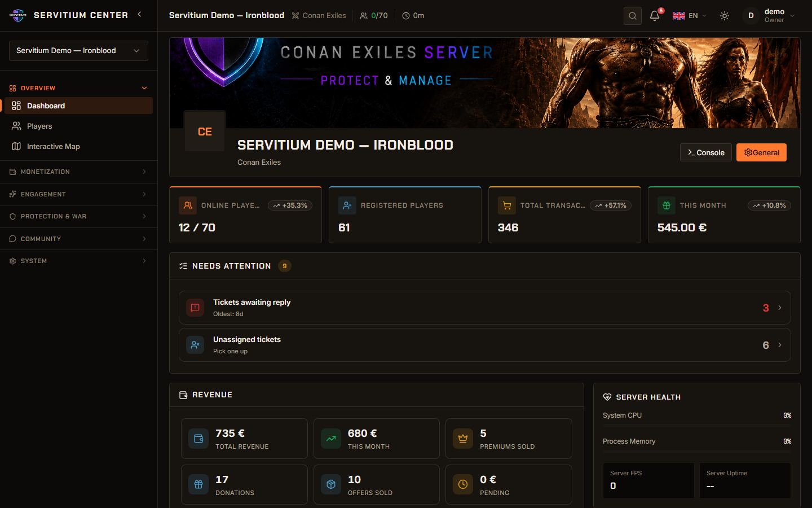Image resolution: width=812 pixels, height=508 pixels.
Task: Open the Console button
Action: 706,152
